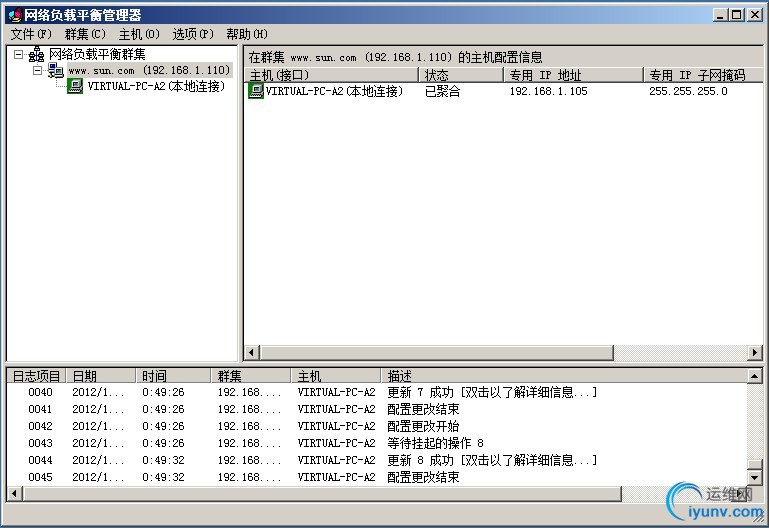Sort by 主机(接口) column header
The image size is (769, 528).
[x=332, y=75]
